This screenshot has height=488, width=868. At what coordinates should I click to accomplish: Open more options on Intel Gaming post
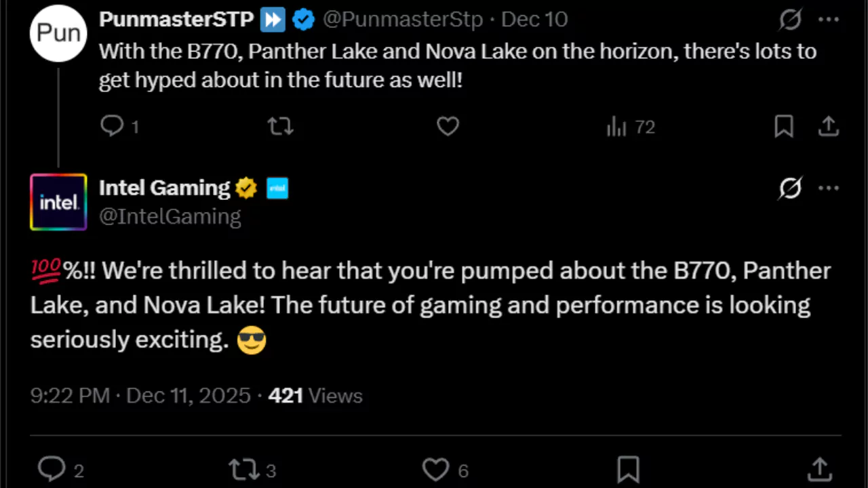[x=829, y=188]
